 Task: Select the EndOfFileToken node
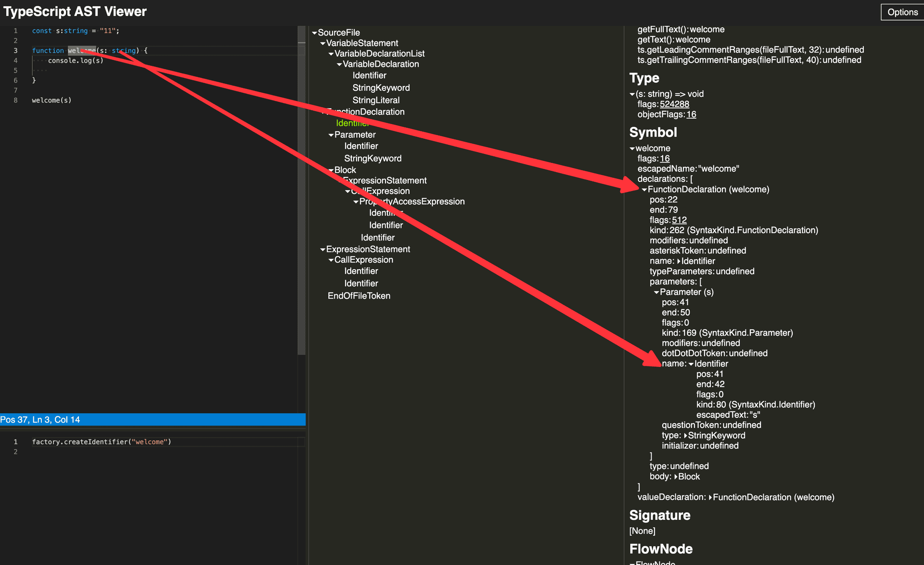pyautogui.click(x=359, y=296)
